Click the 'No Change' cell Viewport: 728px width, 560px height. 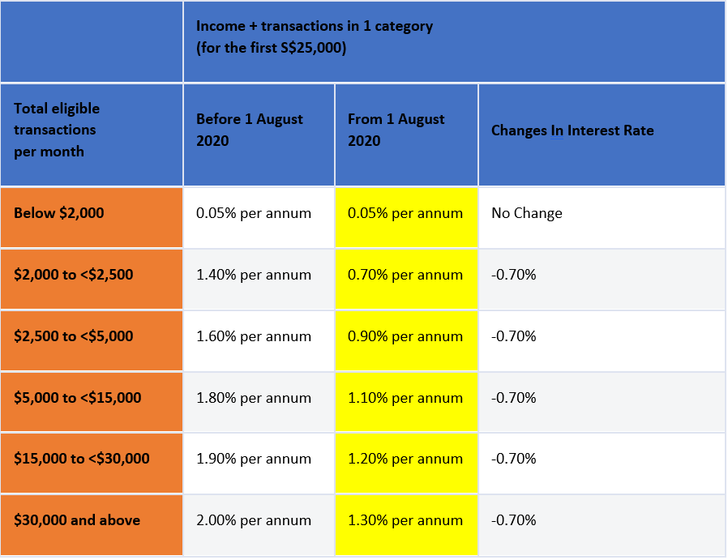[x=527, y=213]
